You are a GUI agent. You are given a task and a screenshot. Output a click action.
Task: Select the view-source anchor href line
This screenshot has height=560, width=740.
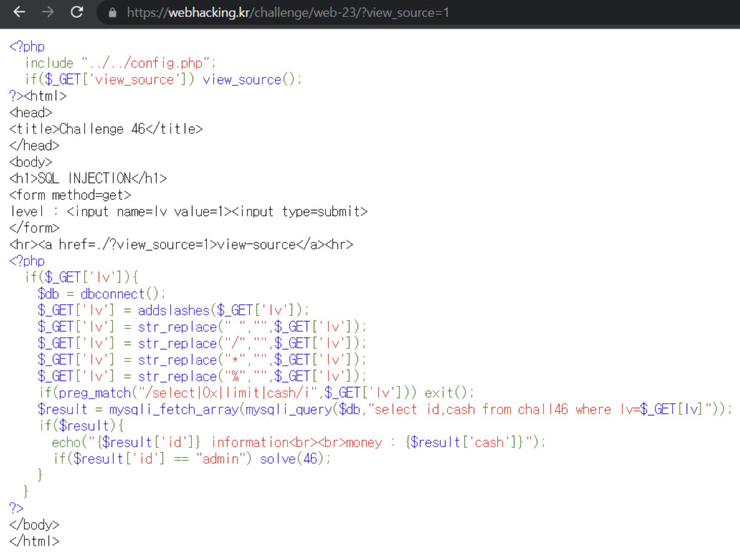click(x=181, y=245)
